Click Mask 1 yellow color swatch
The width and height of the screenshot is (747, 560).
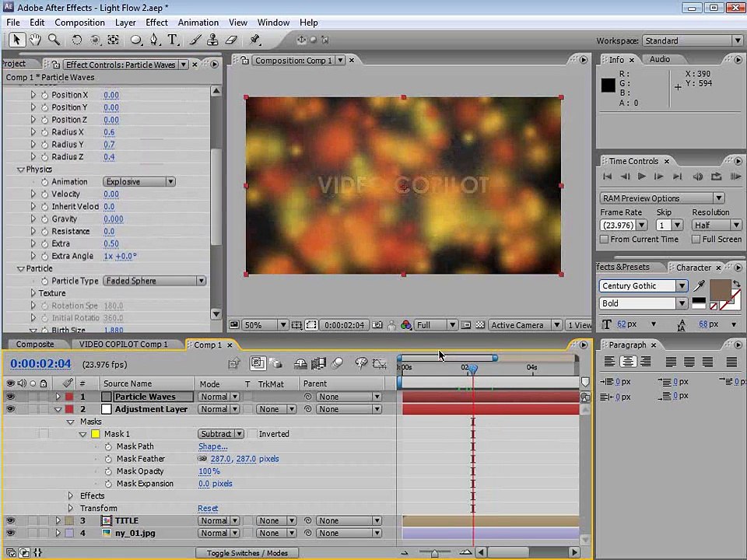point(95,434)
